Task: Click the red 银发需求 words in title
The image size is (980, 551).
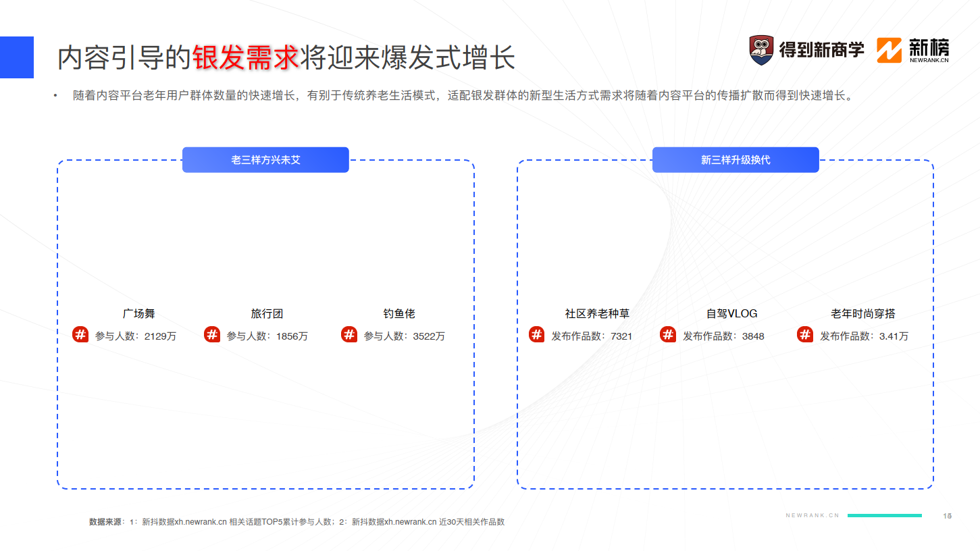Action: coord(246,58)
